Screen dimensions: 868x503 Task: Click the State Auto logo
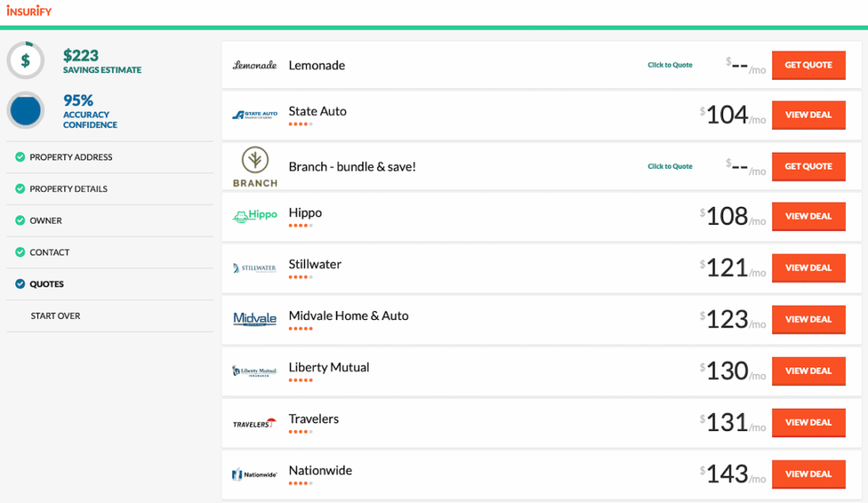tap(254, 115)
